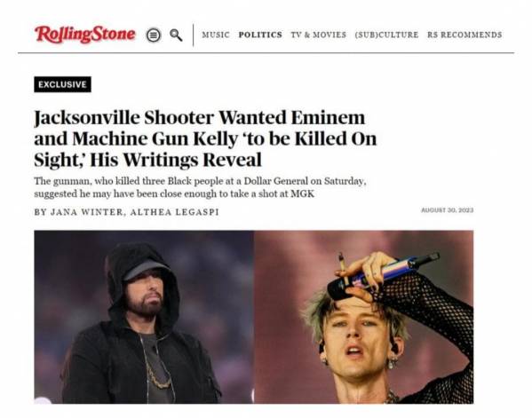
Task: Click the Exclusive label badge
Action: tap(62, 84)
